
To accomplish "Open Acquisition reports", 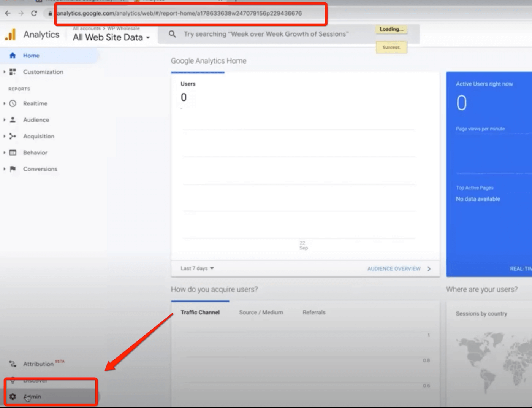I will coord(39,136).
